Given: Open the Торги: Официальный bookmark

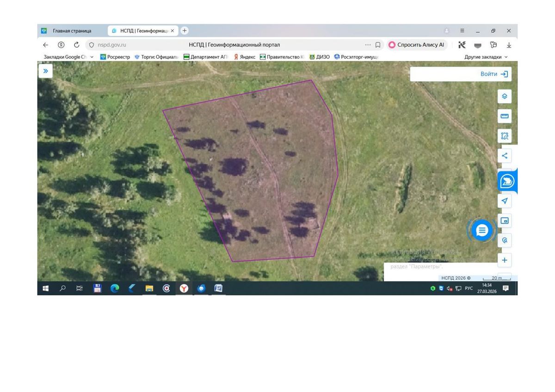Looking at the screenshot, I should click(x=156, y=57).
